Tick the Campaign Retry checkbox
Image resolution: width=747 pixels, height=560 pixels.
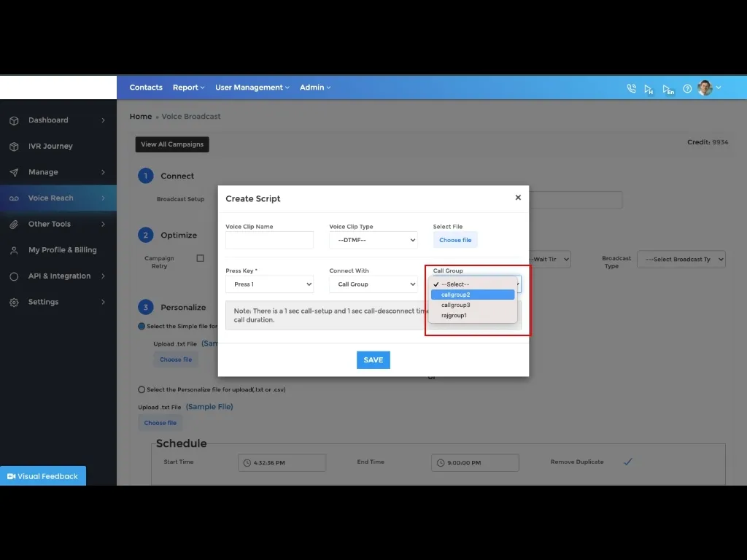(200, 258)
